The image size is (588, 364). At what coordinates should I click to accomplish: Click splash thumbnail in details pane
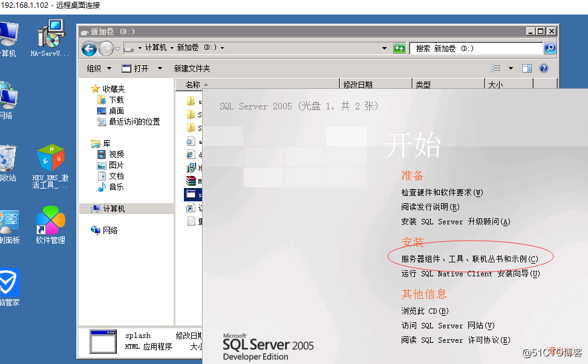[x=103, y=341]
